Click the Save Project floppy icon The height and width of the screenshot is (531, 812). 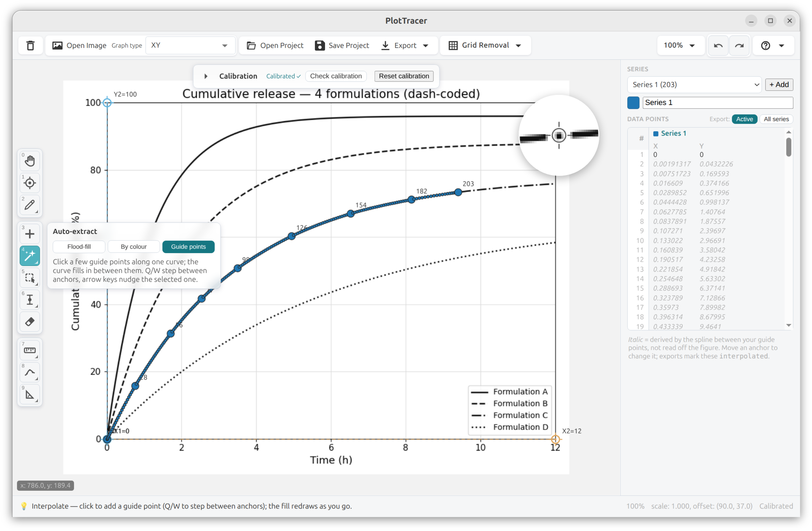(320, 45)
